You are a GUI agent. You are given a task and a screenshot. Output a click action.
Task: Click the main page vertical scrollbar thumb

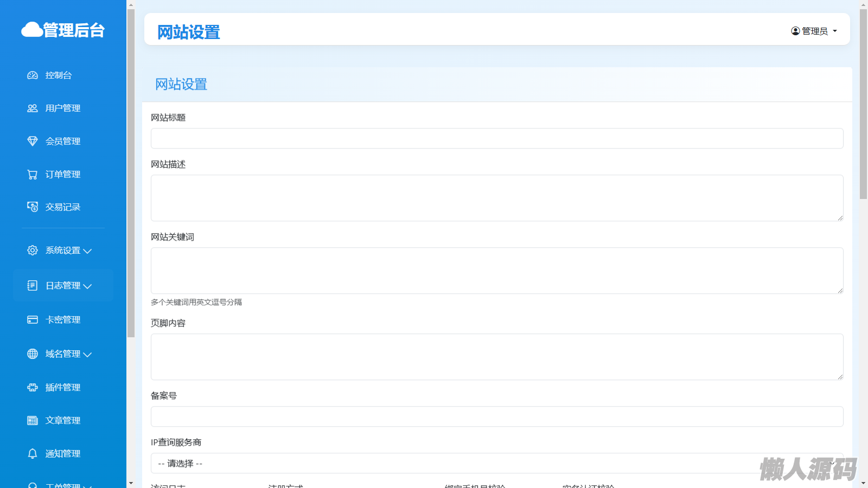pos(863,103)
